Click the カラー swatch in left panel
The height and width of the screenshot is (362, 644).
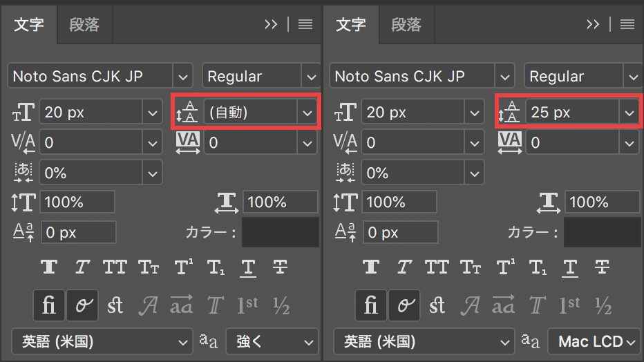coord(280,232)
